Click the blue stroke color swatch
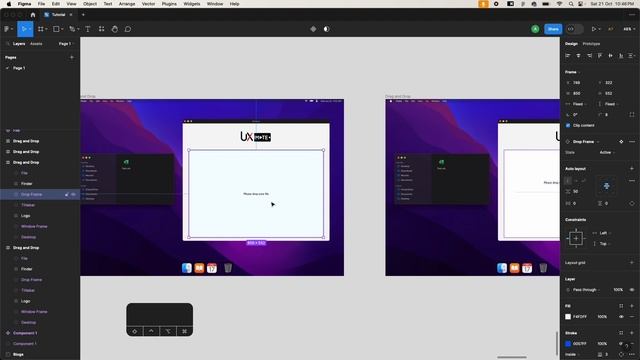 click(568, 344)
